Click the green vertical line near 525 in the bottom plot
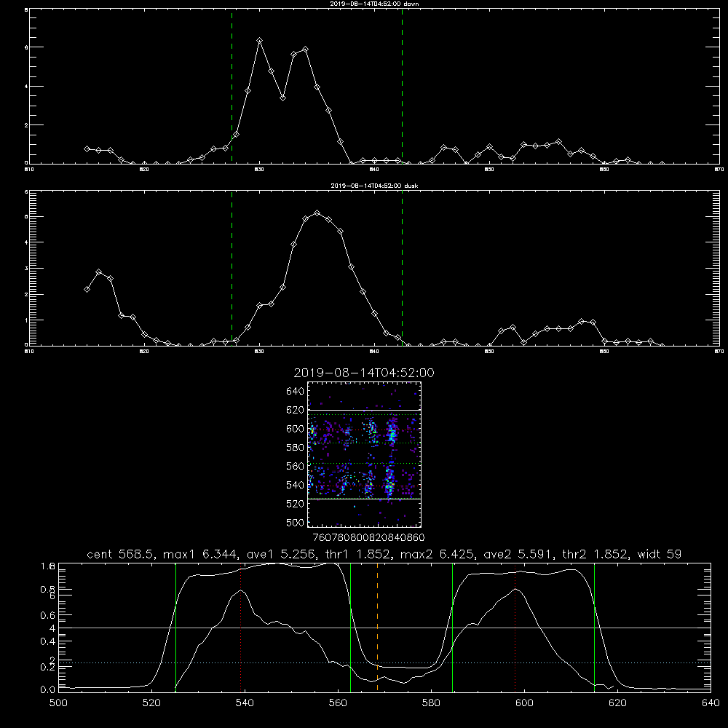Screen dimensions: 728x728 click(175, 628)
